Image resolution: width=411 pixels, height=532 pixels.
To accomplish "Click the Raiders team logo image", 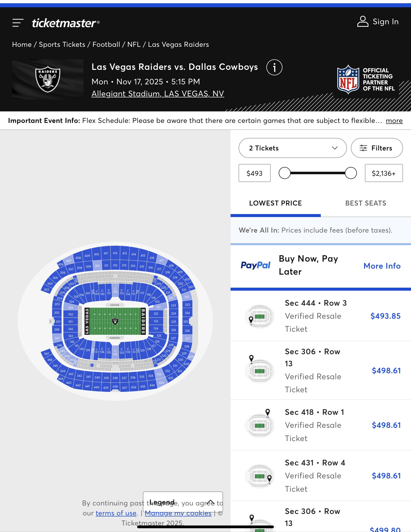I will tap(48, 79).
